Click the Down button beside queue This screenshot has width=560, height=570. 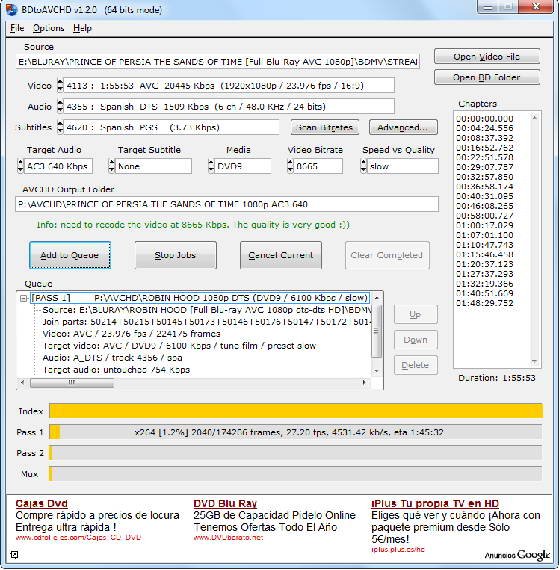coord(416,340)
